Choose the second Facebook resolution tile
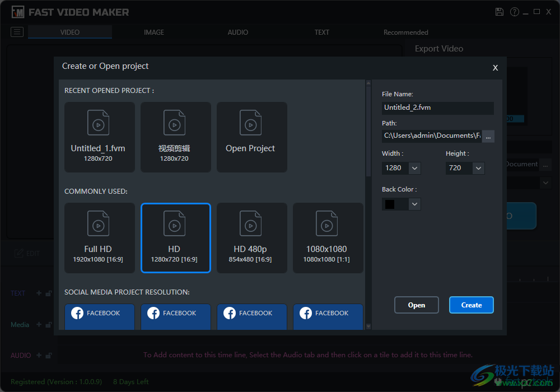The width and height of the screenshot is (560, 392). 176,316
